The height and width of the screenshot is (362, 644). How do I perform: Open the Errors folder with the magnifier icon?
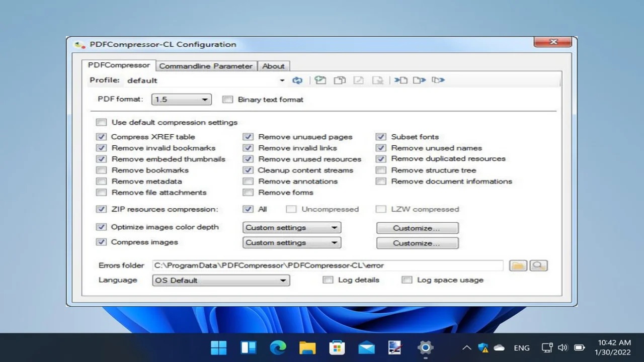pos(538,265)
